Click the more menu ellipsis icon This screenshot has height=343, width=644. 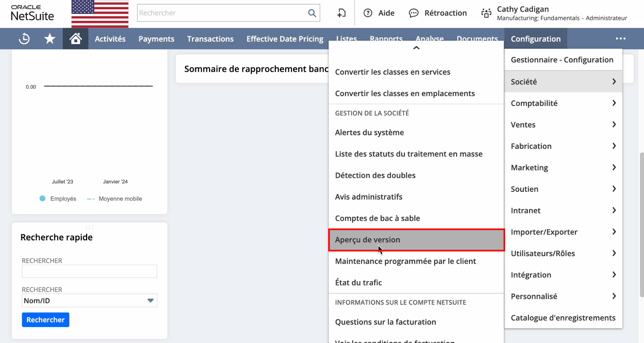620,39
